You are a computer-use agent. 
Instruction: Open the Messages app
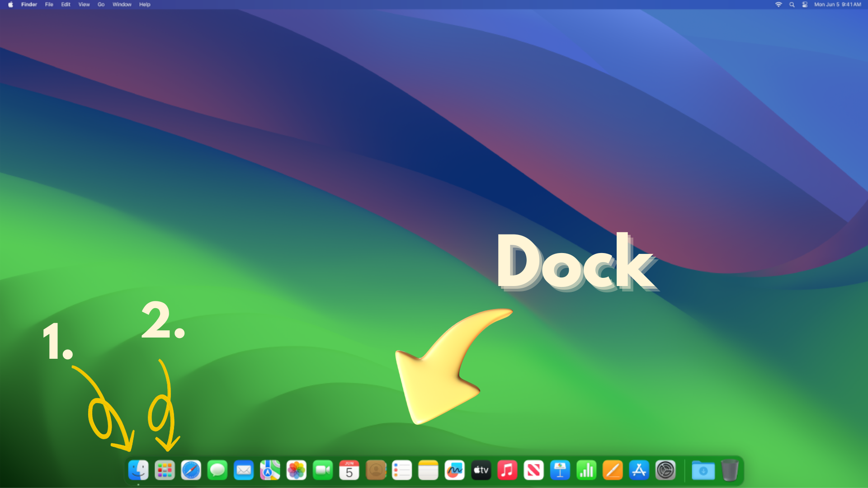coord(217,470)
